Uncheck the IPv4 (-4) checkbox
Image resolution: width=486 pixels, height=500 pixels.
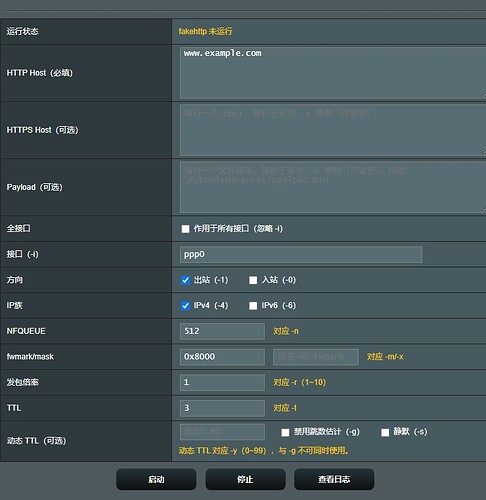click(x=185, y=306)
